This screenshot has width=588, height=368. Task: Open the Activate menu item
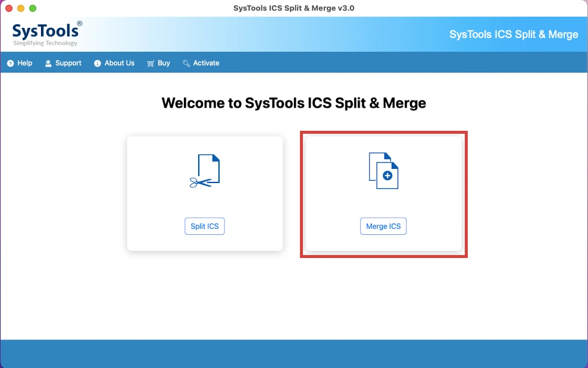[201, 63]
